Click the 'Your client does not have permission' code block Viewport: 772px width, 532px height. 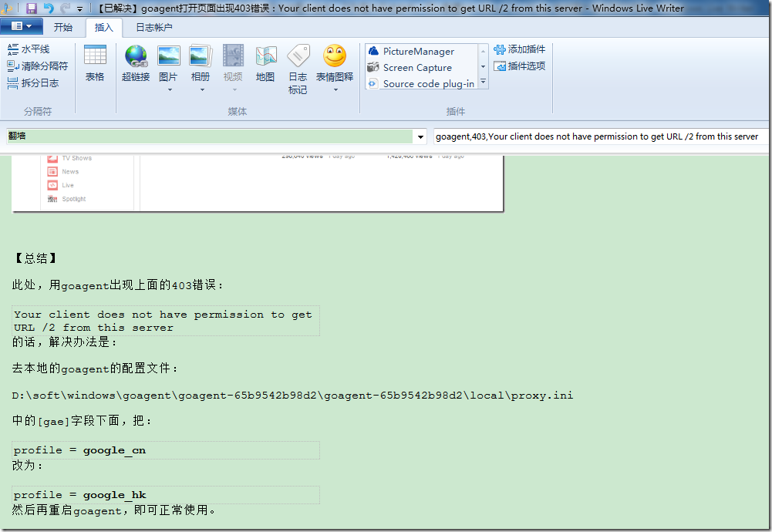pyautogui.click(x=166, y=321)
